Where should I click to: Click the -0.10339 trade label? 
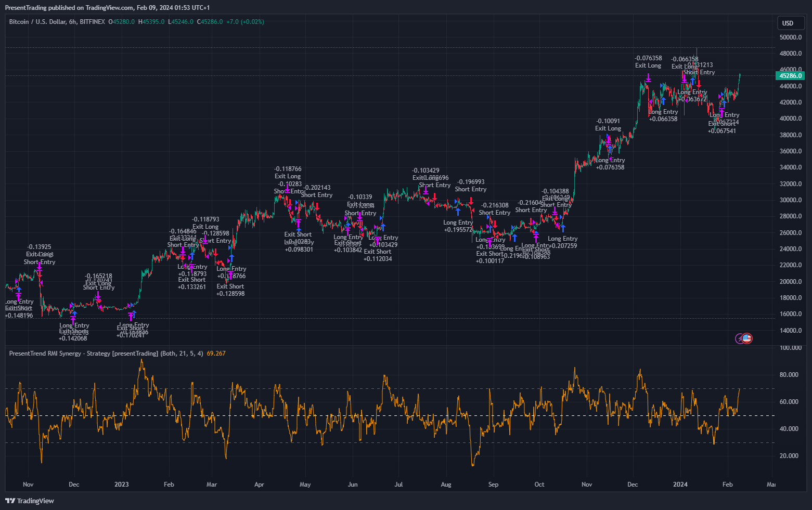[360, 197]
